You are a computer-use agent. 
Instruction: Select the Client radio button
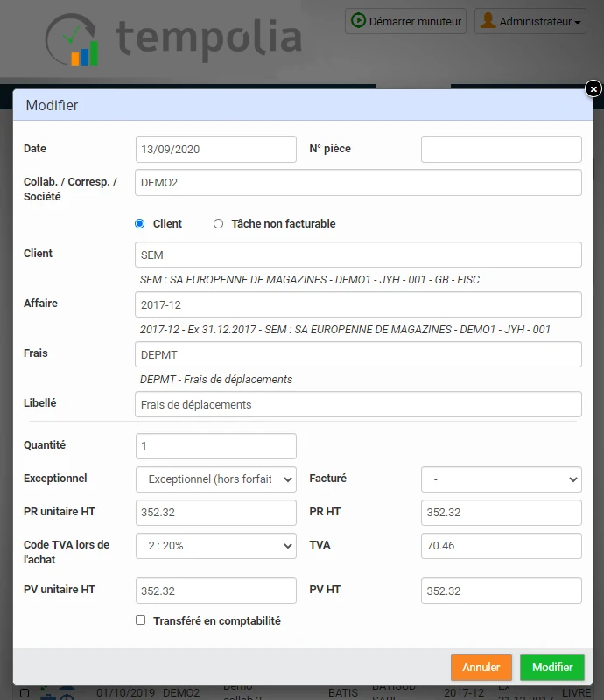tap(140, 224)
